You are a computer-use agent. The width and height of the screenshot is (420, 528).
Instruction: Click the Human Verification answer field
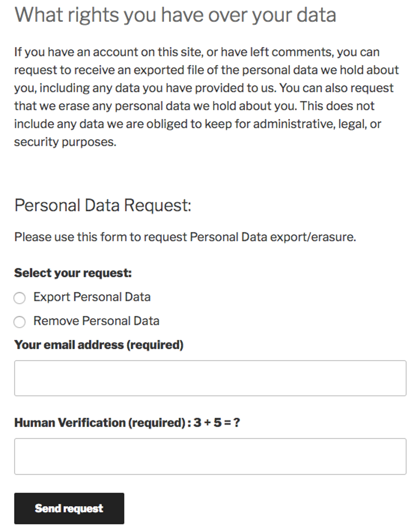tap(210, 456)
